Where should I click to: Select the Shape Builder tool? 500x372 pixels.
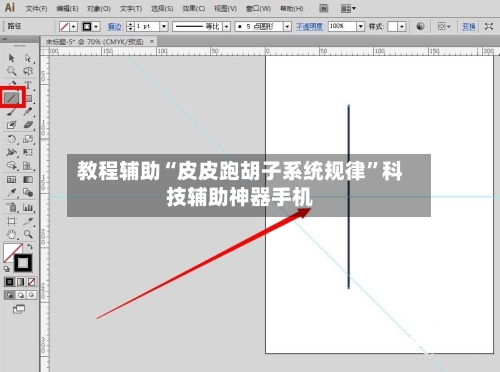coord(11,166)
